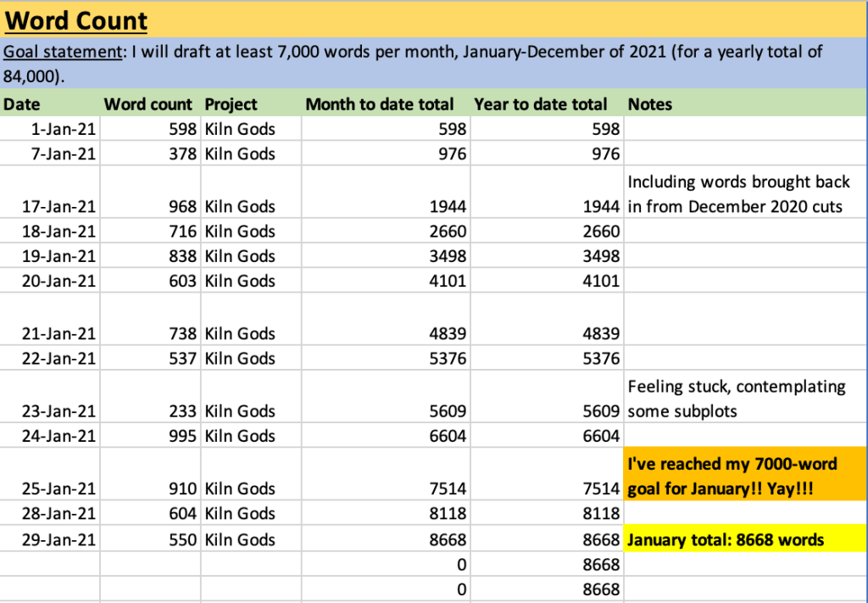This screenshot has width=868, height=603.
Task: Click the word count cell 738
Action: (x=150, y=320)
